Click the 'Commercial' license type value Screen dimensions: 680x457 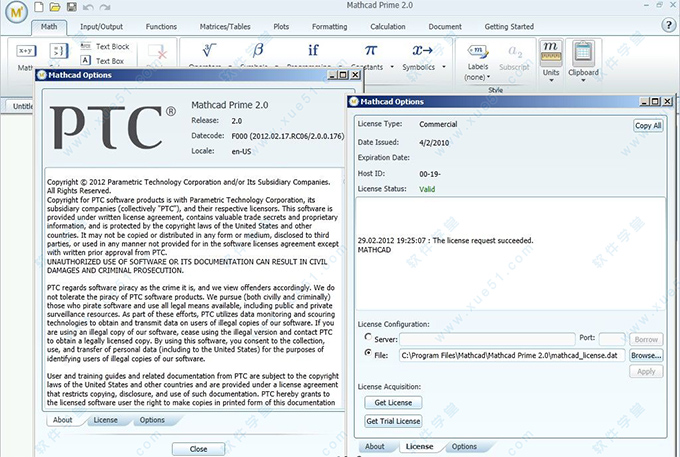(x=438, y=124)
